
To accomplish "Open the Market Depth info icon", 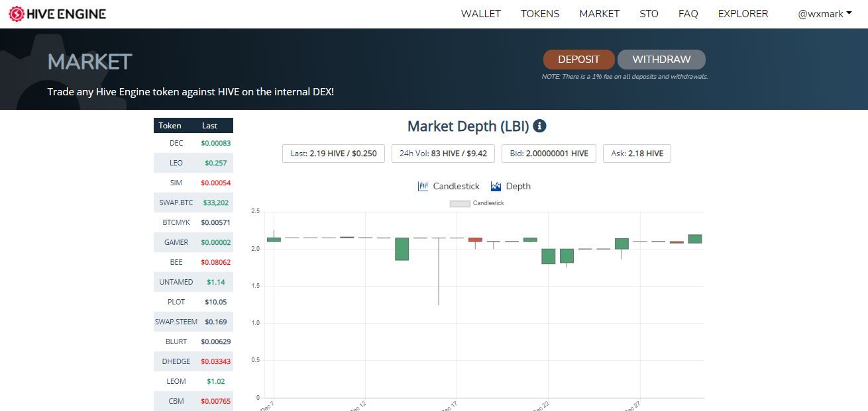I will point(540,126).
